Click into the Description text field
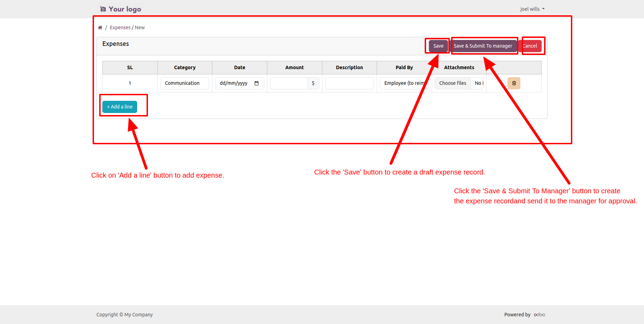 (349, 83)
